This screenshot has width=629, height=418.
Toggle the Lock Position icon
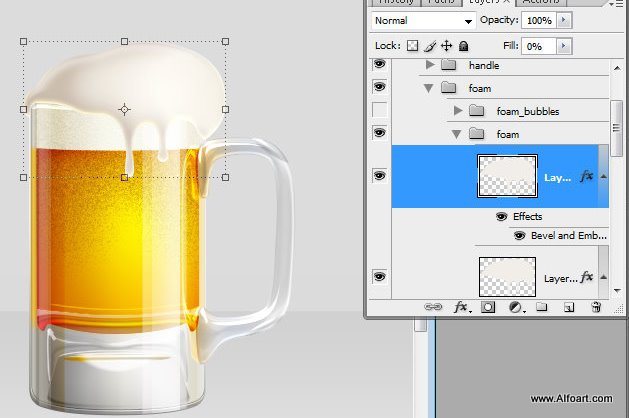447,46
